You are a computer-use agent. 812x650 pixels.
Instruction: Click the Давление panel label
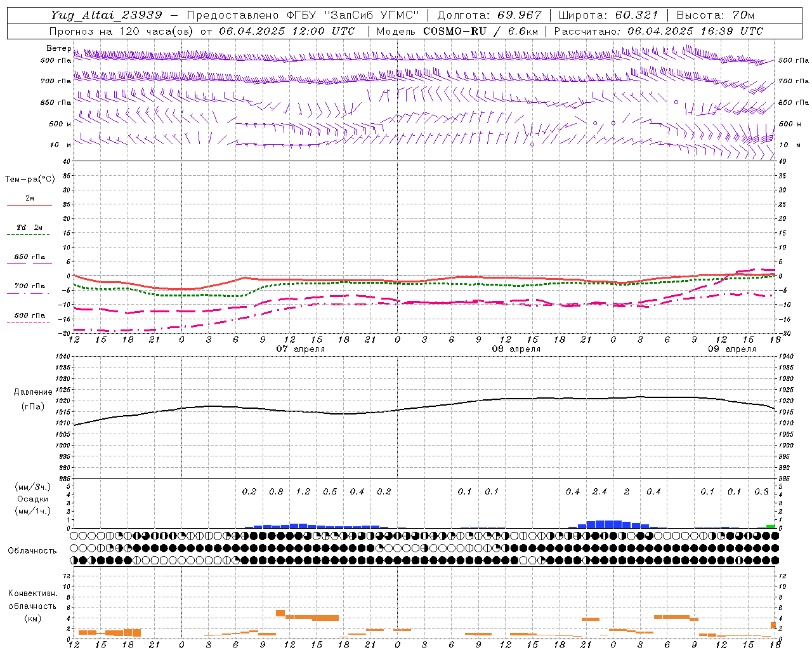pos(33,392)
